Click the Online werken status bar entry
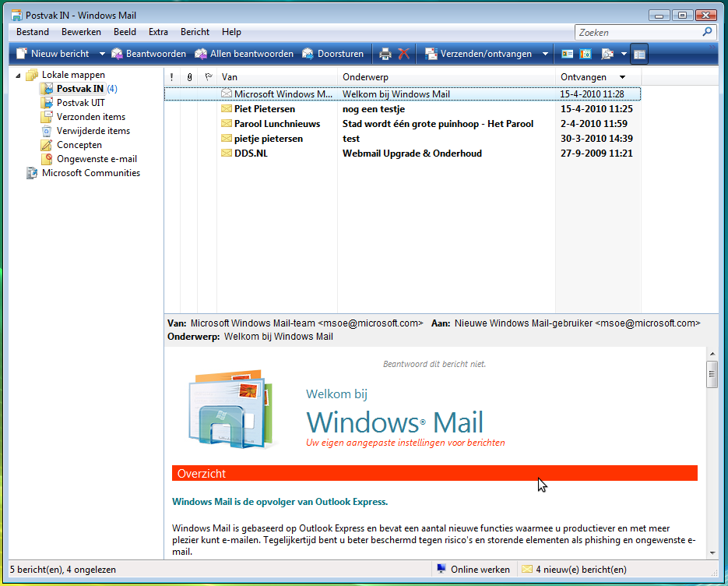This screenshot has height=586, width=728. [x=474, y=570]
